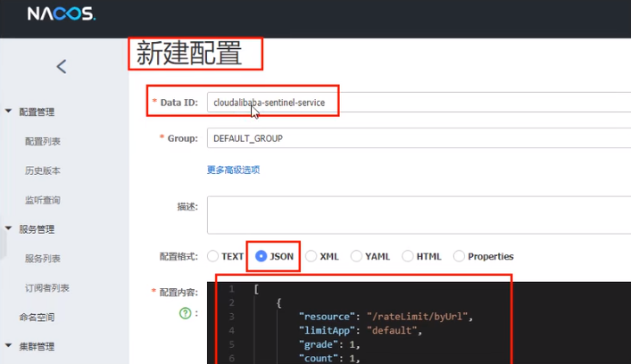Screen dimensions: 631x364
Task: Select the JSON format radio button
Action: (x=262, y=256)
